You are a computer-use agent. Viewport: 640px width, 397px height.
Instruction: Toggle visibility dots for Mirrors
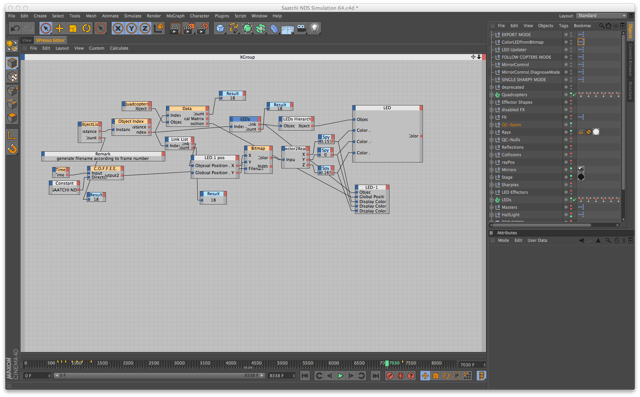click(571, 170)
